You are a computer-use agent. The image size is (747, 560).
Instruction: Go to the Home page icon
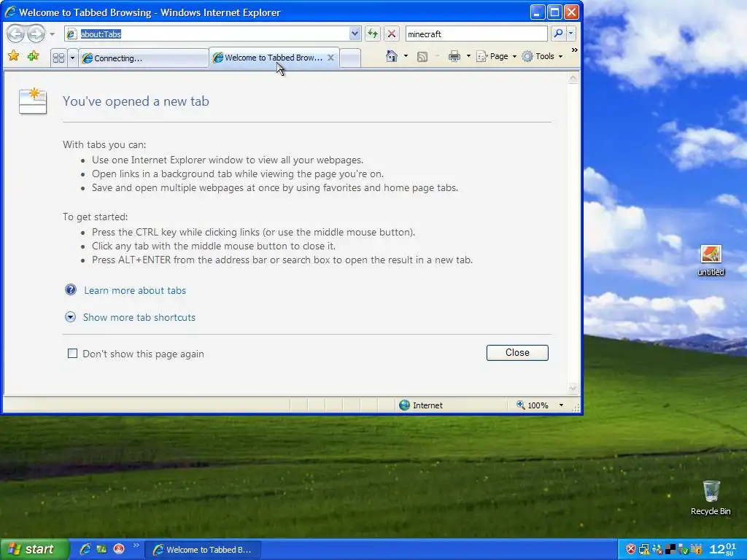click(x=392, y=56)
